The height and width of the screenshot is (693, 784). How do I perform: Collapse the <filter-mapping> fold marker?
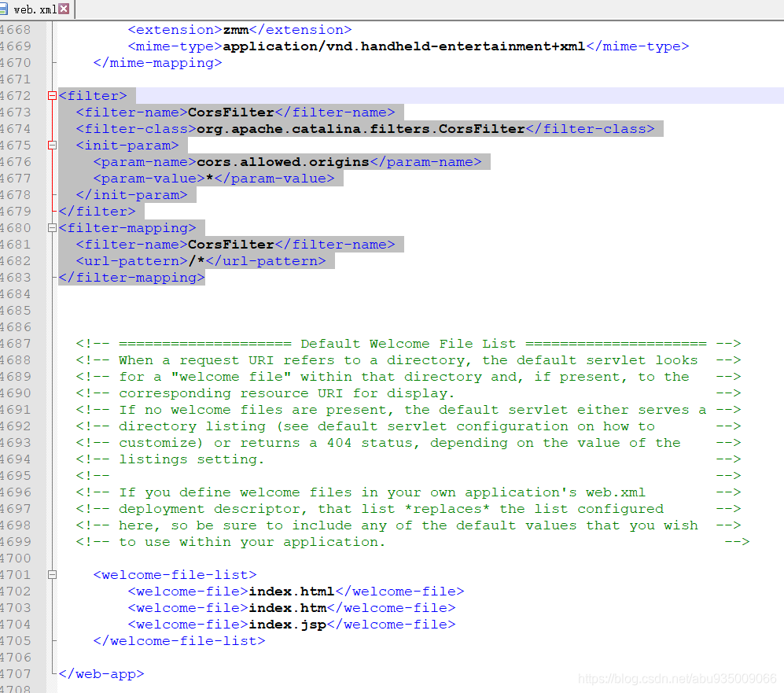click(52, 227)
